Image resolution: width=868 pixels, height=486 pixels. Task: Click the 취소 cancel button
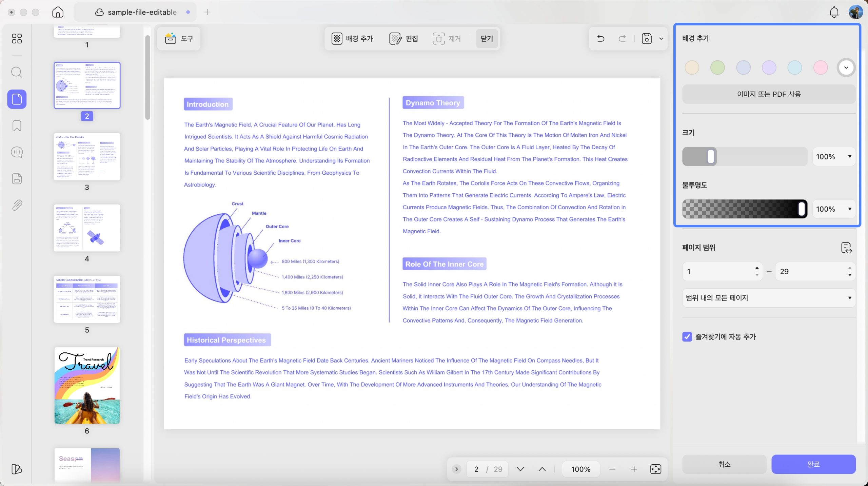pyautogui.click(x=724, y=464)
